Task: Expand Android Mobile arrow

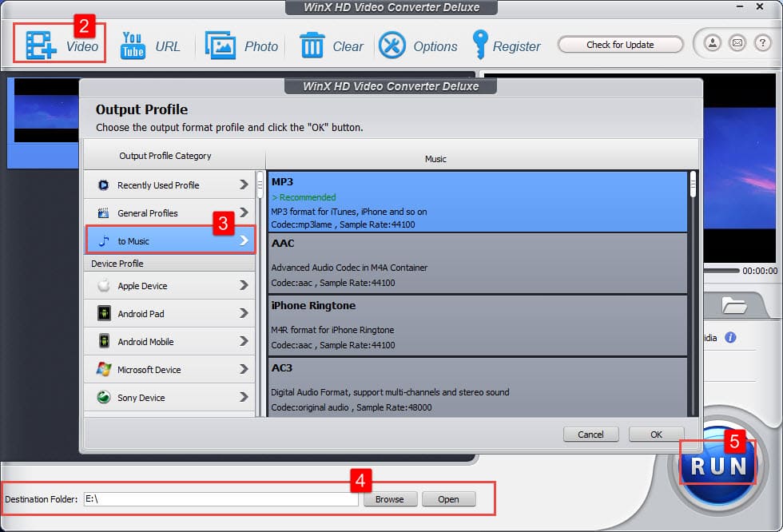Action: 244,341
